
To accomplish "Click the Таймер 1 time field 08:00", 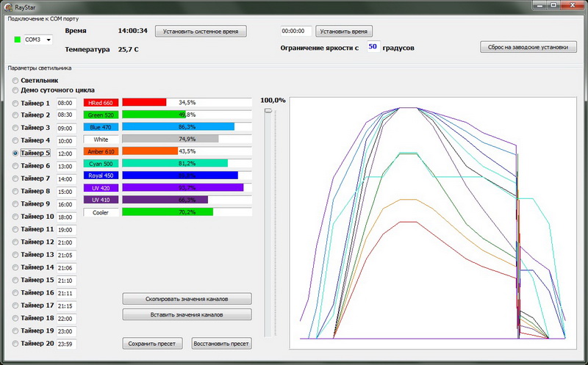I will click(66, 104).
